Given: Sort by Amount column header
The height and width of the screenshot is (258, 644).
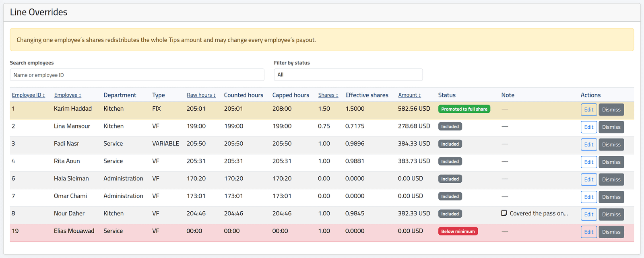Looking at the screenshot, I should tap(410, 95).
